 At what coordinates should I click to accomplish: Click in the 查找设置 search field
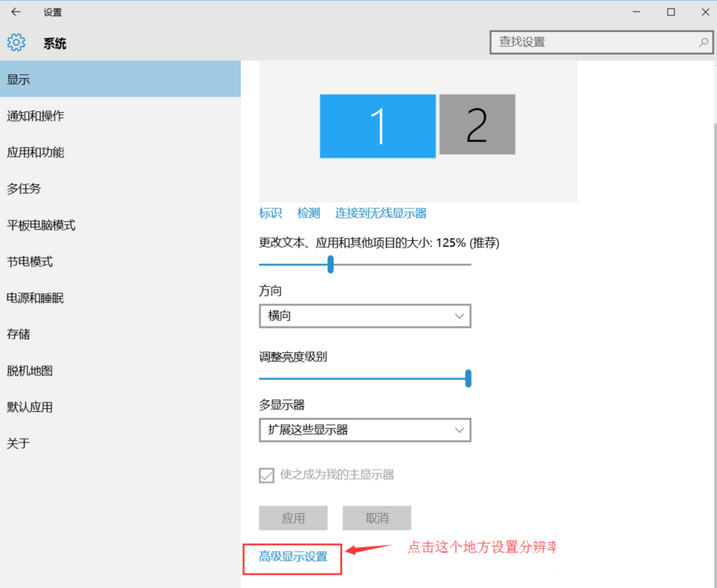click(x=602, y=42)
